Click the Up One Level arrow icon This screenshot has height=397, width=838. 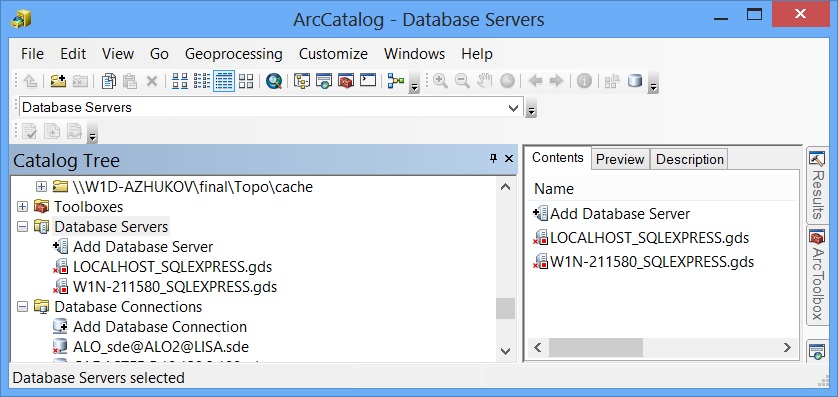coord(30,81)
